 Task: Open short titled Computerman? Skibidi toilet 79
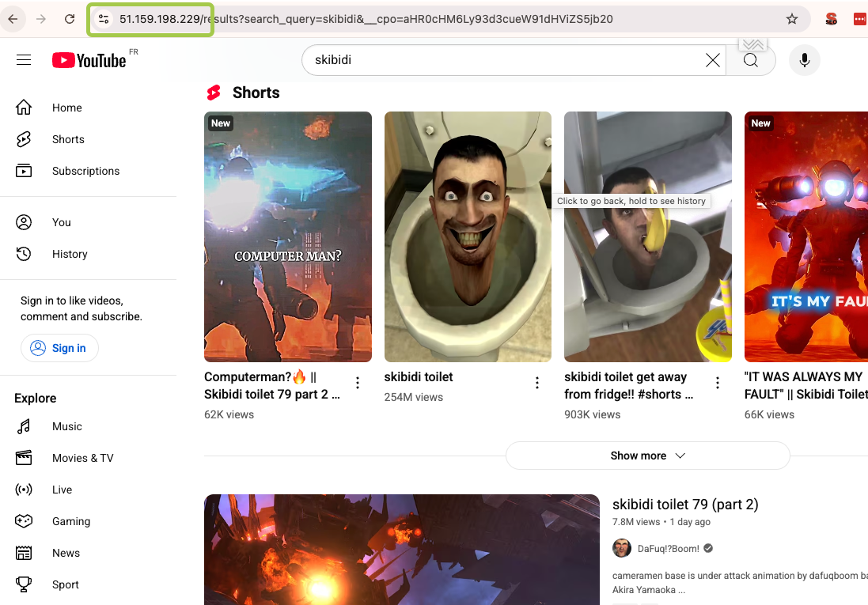tap(272, 385)
